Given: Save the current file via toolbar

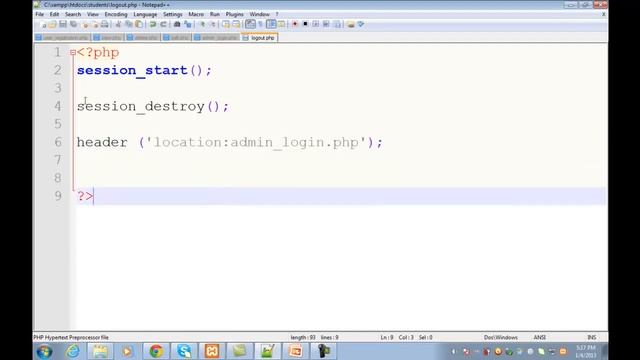Looking at the screenshot, I should 63,24.
